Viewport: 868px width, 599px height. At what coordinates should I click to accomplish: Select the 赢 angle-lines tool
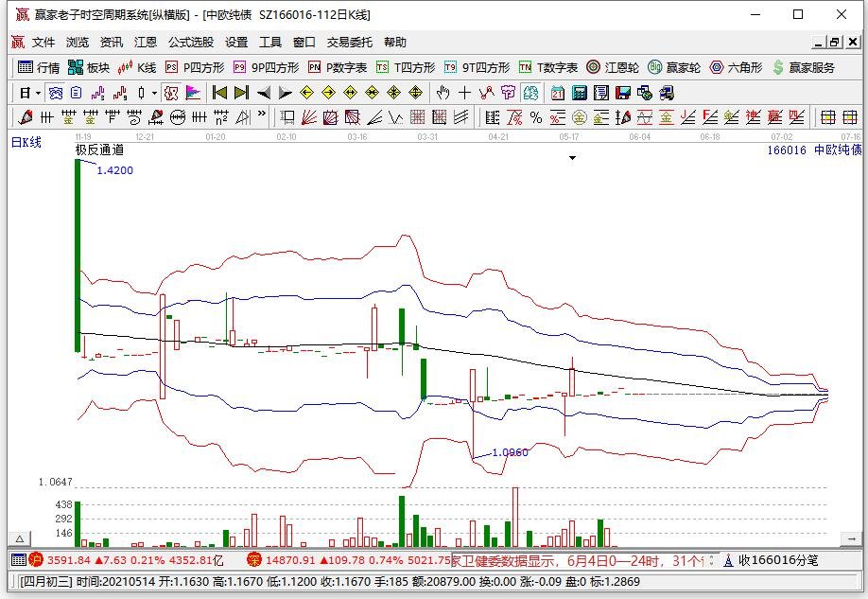pos(775,117)
